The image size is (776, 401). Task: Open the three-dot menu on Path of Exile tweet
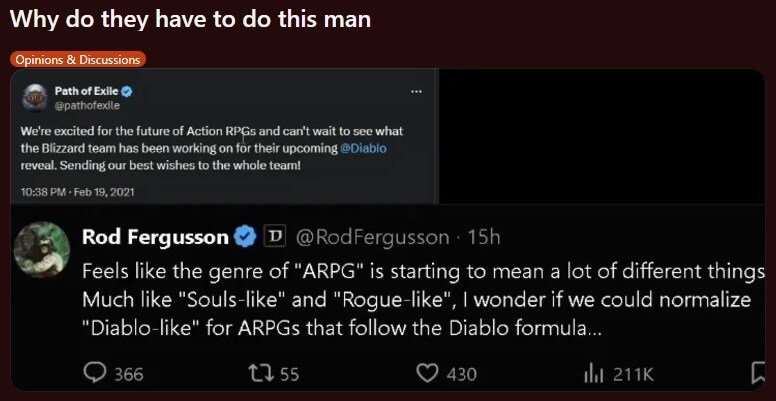[416, 93]
